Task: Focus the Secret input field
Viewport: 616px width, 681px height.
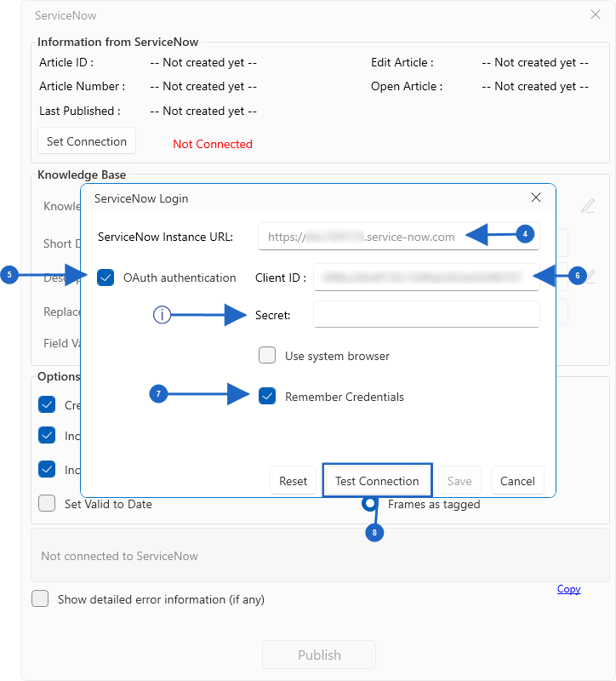Action: pyautogui.click(x=426, y=315)
